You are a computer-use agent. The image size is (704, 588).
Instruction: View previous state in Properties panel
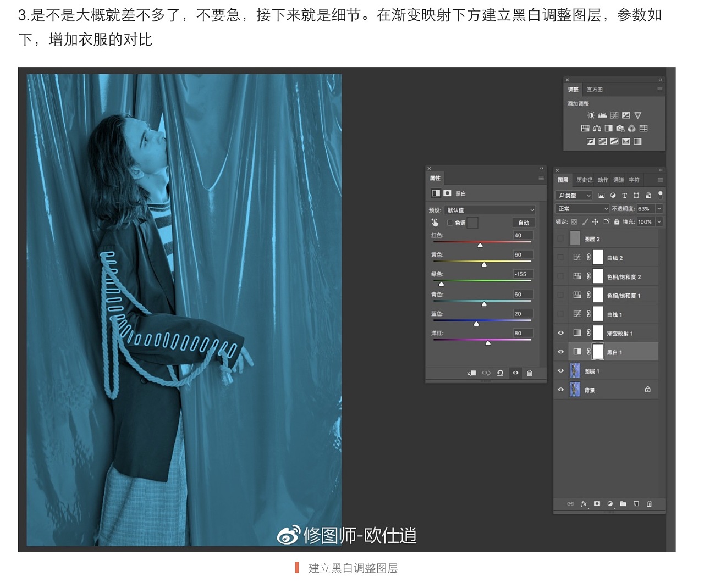pos(486,373)
